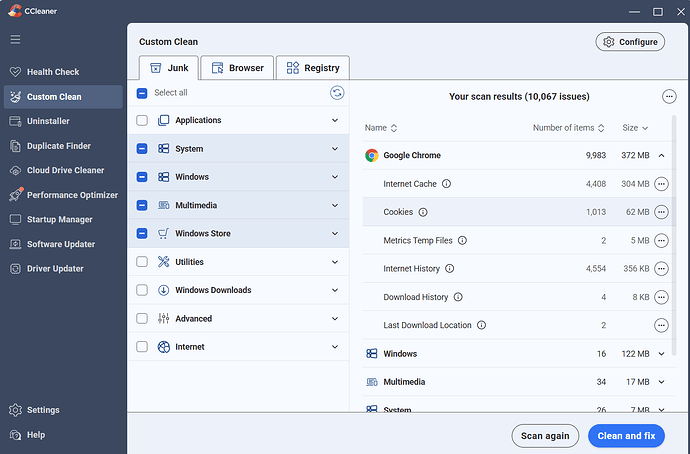The image size is (690, 454).
Task: Open more options for Last Download Location
Action: coord(661,325)
